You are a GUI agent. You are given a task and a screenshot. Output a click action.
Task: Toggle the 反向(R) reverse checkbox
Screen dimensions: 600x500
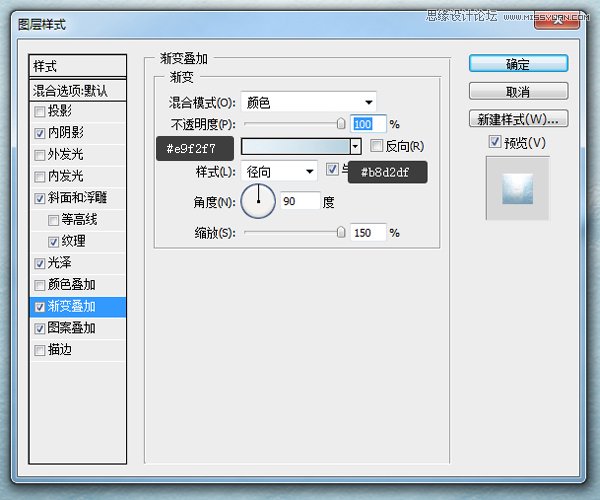376,145
